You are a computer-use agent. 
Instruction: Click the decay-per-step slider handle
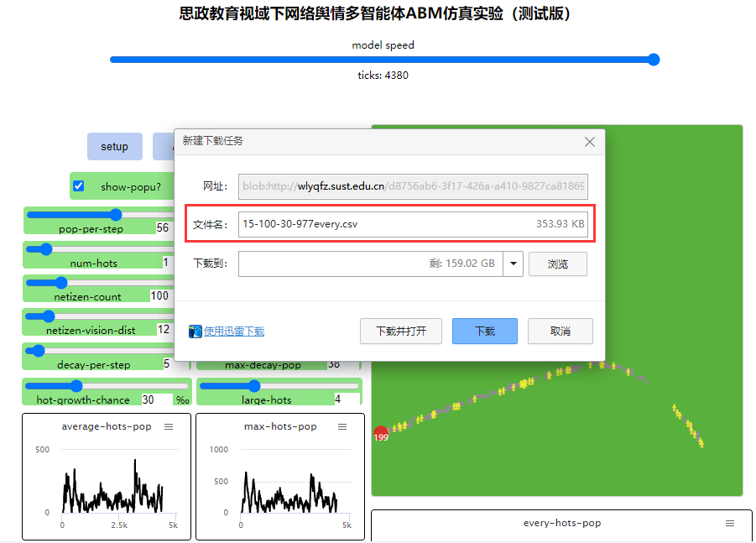tap(39, 351)
